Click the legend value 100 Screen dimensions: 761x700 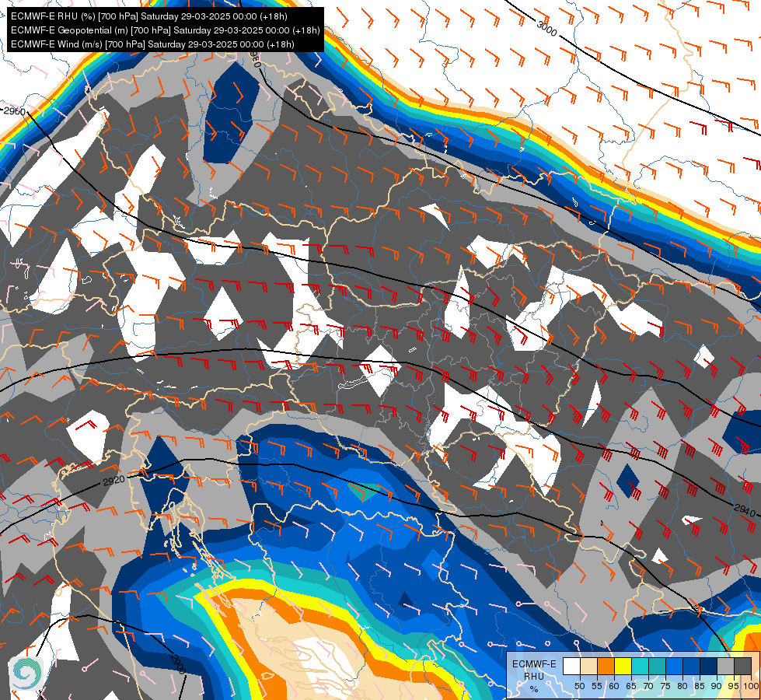pos(751,686)
